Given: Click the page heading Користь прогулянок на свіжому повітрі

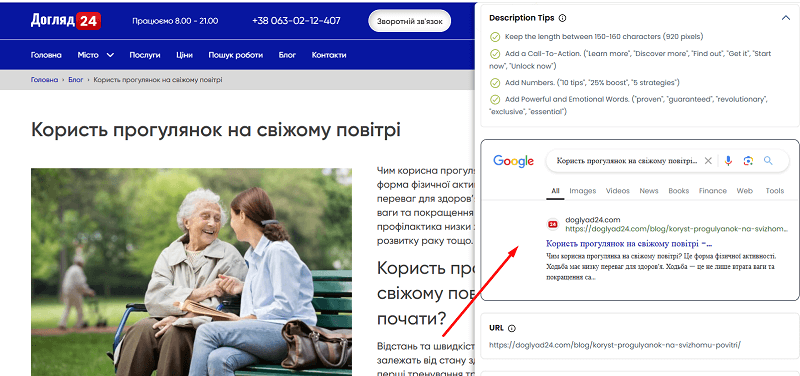Looking at the screenshot, I should [x=216, y=130].
